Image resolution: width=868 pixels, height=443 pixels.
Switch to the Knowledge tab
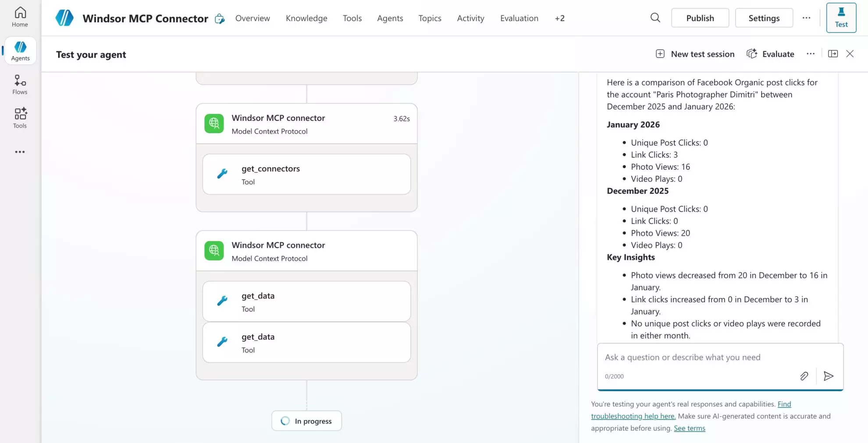pos(306,18)
